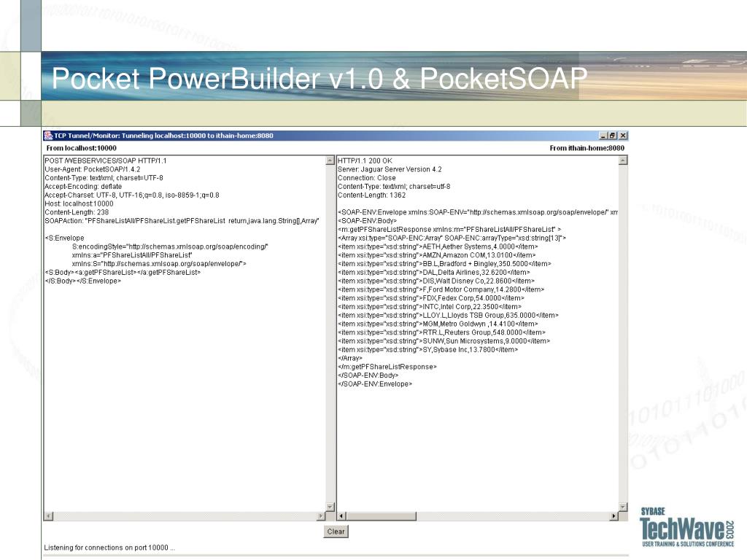This screenshot has height=560, width=747.
Task: Click the '<SOAP-ENV:Body>' opening tag line
Action: (x=368, y=221)
